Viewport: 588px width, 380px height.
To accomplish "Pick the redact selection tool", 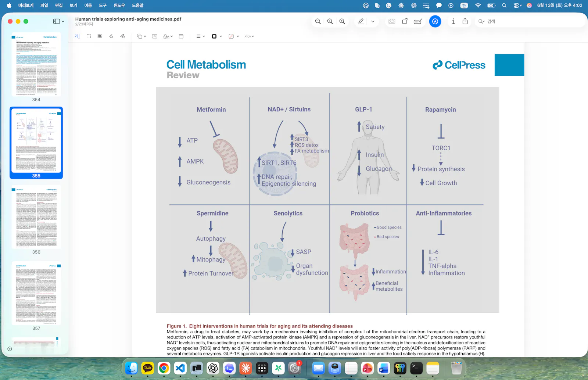I will 100,36.
